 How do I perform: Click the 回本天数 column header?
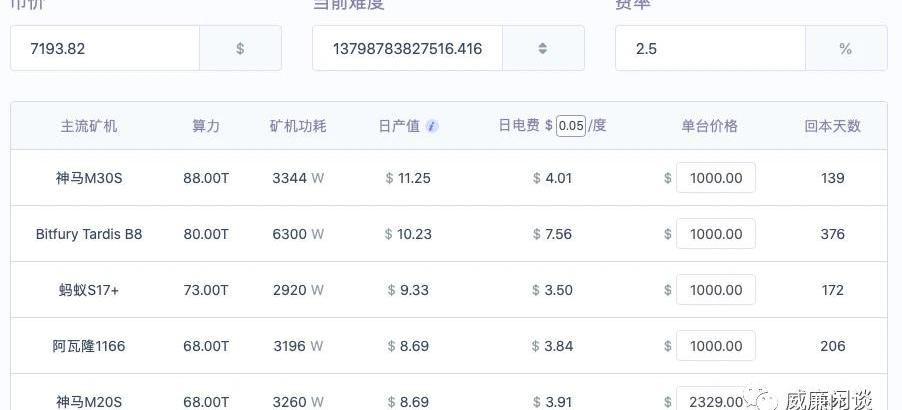pos(832,126)
